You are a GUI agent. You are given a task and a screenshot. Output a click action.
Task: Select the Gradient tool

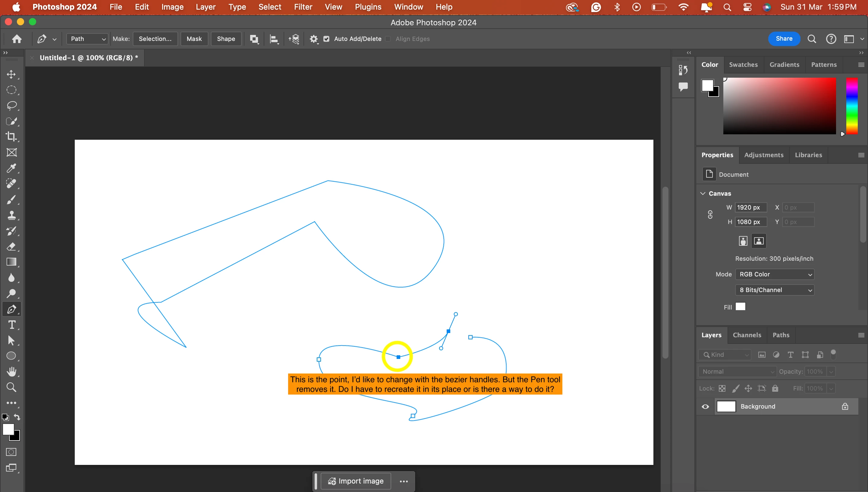tap(11, 262)
